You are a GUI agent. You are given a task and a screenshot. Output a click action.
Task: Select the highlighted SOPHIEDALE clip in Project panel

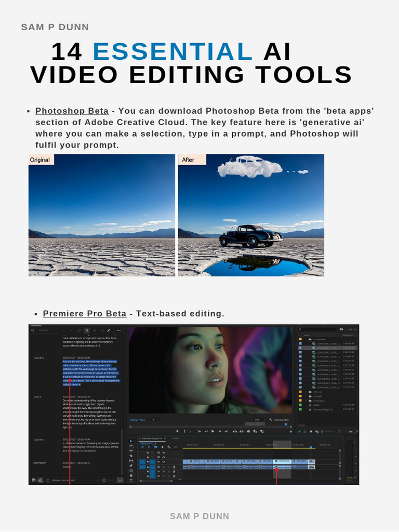328,348
